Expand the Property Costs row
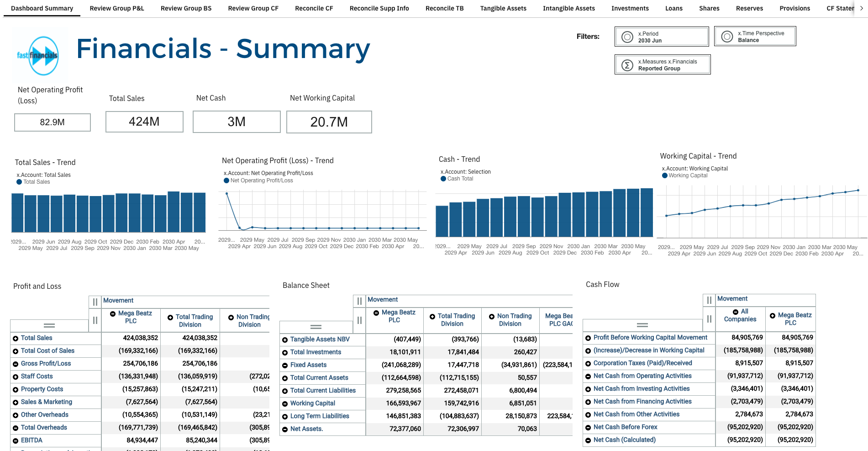868x451 pixels. (x=16, y=389)
